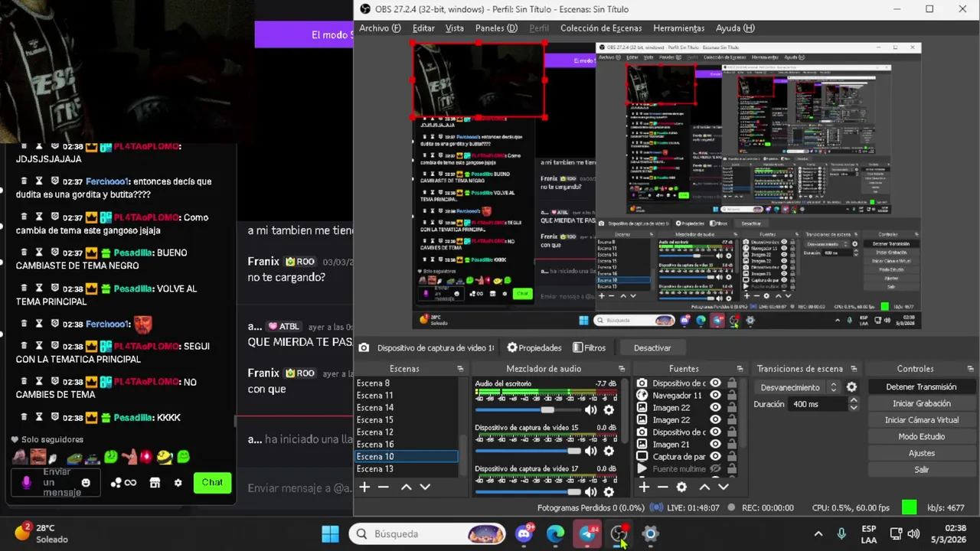Open source properties gear under Fuentes list
Image resolution: width=980 pixels, height=551 pixels.
681,487
